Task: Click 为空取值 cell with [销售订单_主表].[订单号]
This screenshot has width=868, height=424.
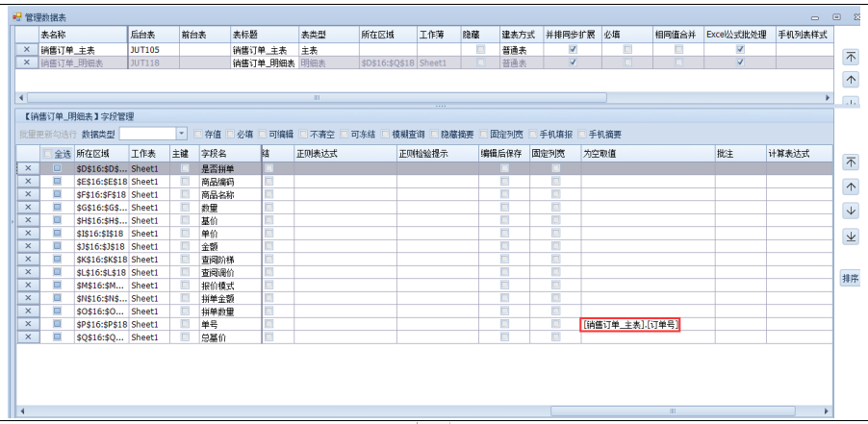Action: [x=630, y=326]
